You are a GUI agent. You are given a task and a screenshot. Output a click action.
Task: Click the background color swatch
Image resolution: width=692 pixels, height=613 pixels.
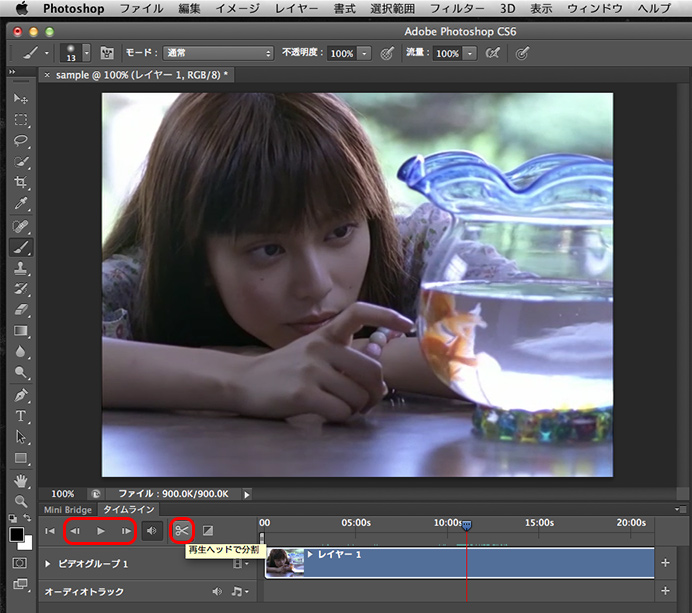pyautogui.click(x=28, y=545)
